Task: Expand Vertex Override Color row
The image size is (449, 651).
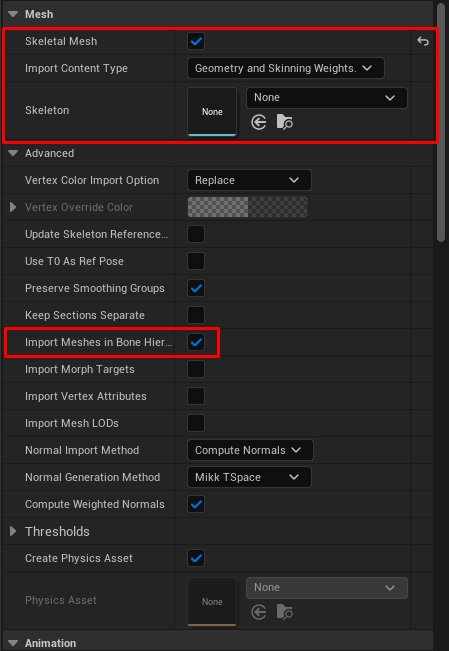Action: coord(13,207)
